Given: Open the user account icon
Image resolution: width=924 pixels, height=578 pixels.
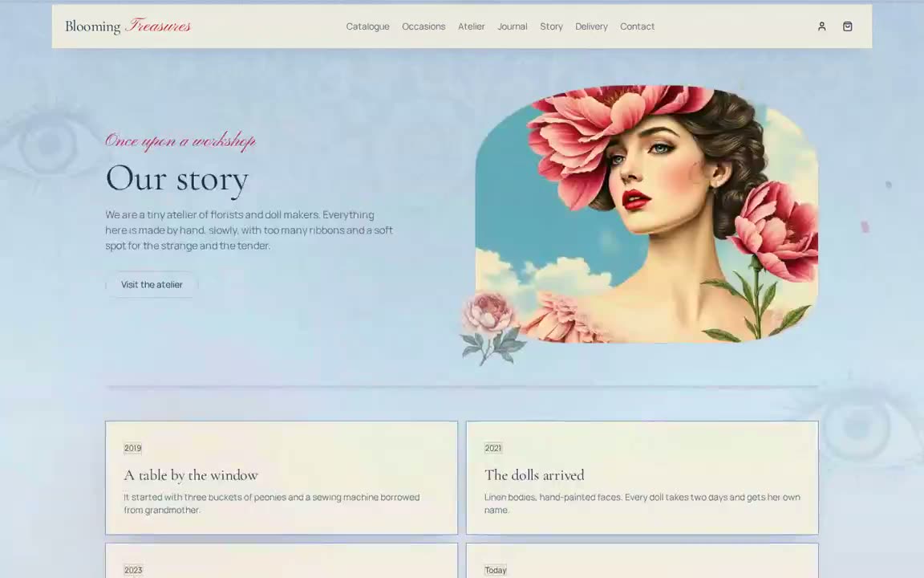Looking at the screenshot, I should tap(821, 26).
